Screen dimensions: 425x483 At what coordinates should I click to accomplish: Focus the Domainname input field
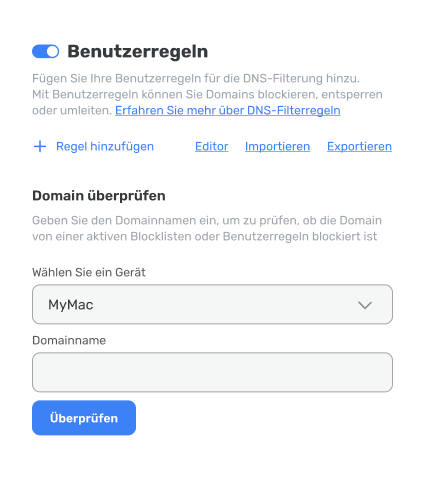click(212, 372)
